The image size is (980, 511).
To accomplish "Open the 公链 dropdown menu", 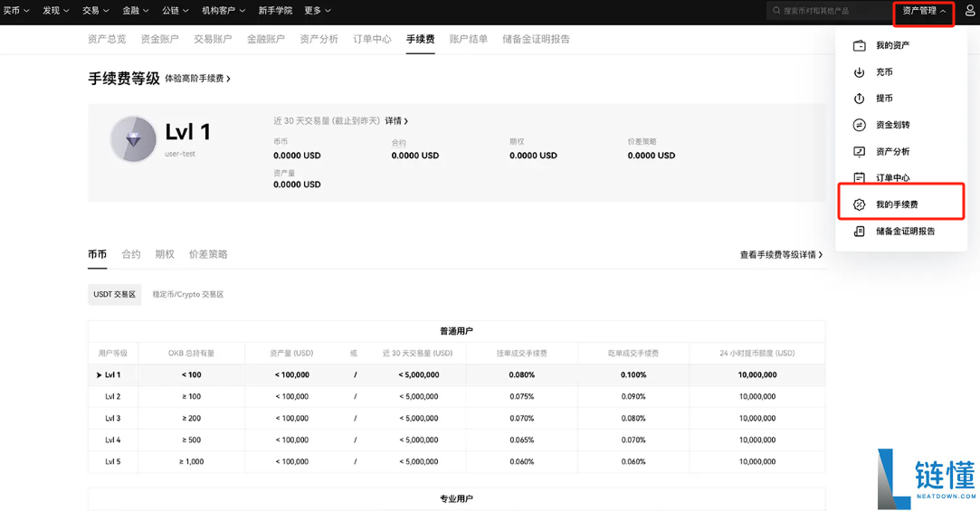I will tap(175, 11).
